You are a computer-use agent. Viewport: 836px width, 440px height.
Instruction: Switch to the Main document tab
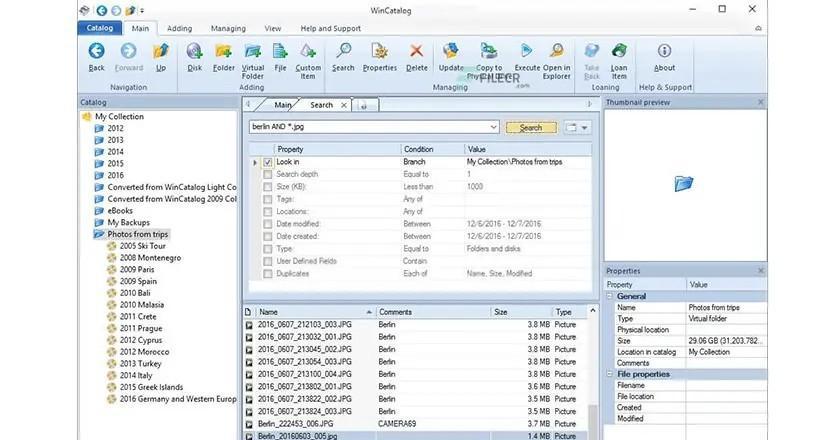click(x=283, y=105)
